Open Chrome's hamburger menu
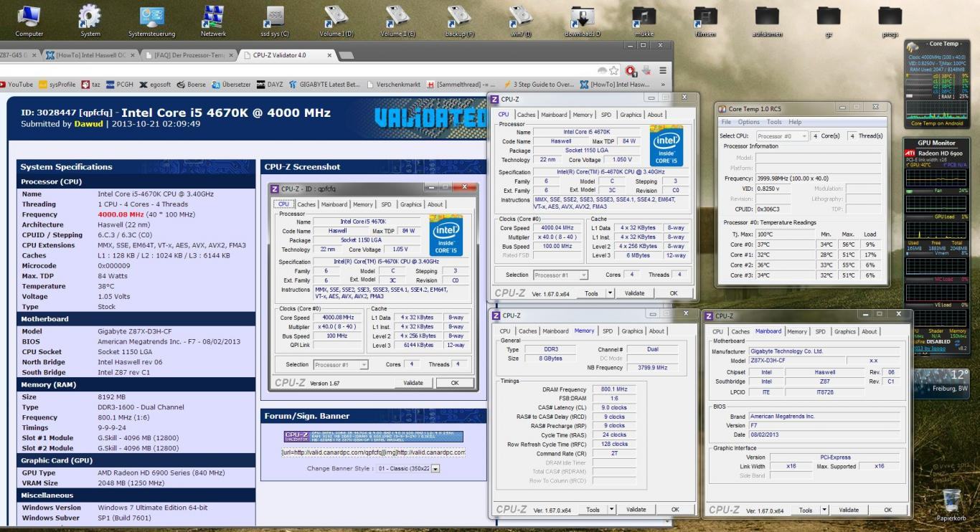Screen dimensions: 980x532 point(663,70)
